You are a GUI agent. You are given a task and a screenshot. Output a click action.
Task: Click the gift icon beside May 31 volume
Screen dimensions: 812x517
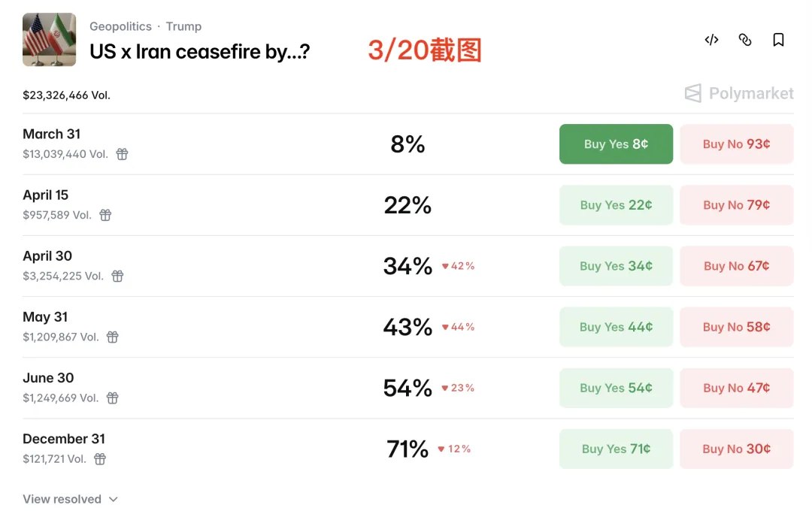point(112,337)
